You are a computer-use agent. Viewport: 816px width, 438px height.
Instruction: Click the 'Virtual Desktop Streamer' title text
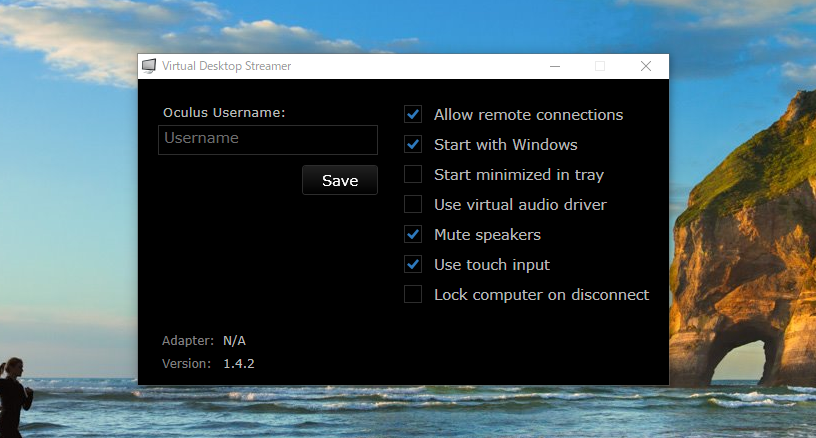click(x=227, y=66)
